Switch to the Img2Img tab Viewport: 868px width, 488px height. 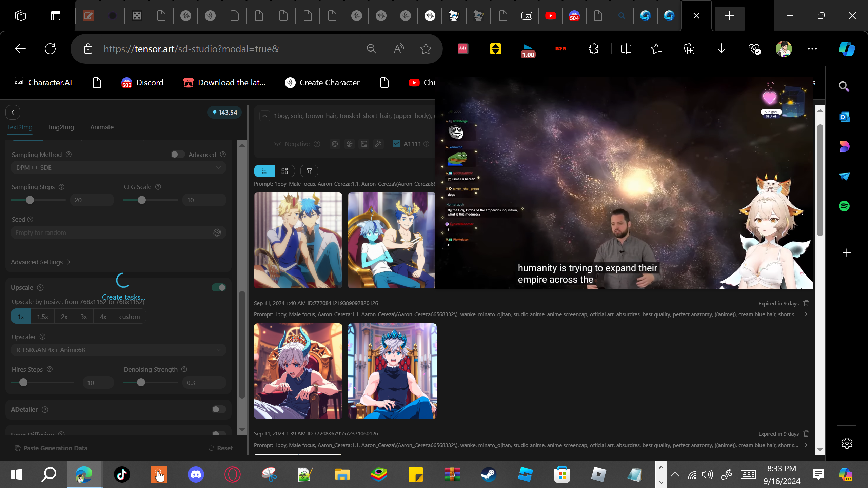(61, 127)
